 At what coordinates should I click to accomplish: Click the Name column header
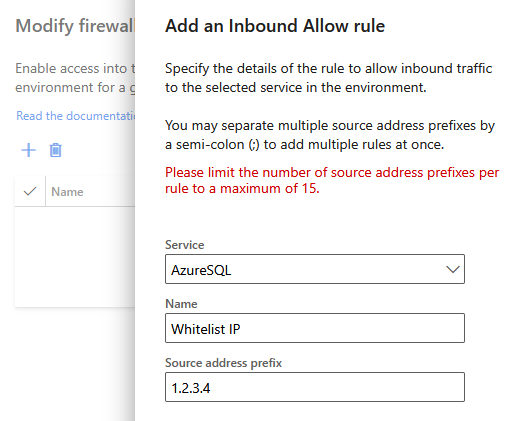[x=67, y=192]
